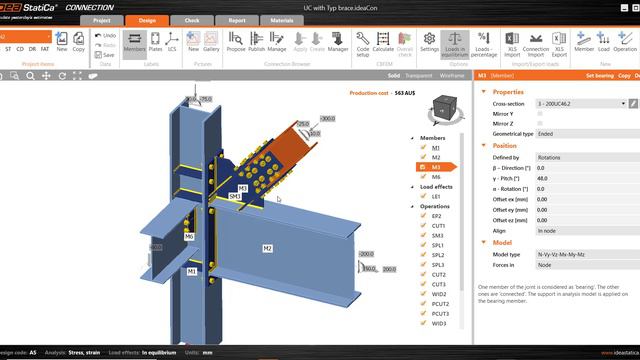Toggle visibility of member M1

[423, 147]
